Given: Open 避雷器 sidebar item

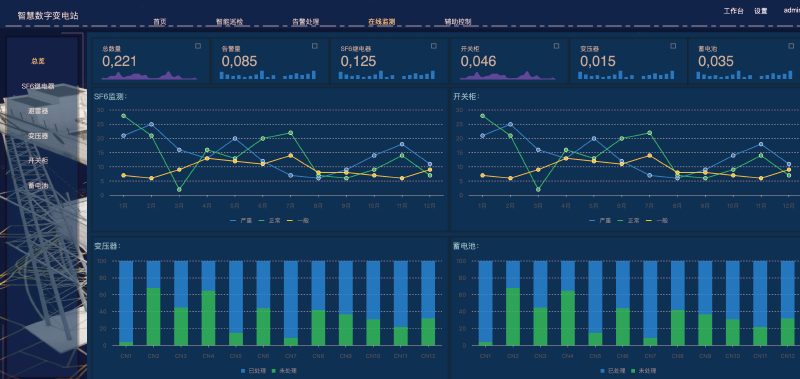Looking at the screenshot, I should (x=38, y=111).
